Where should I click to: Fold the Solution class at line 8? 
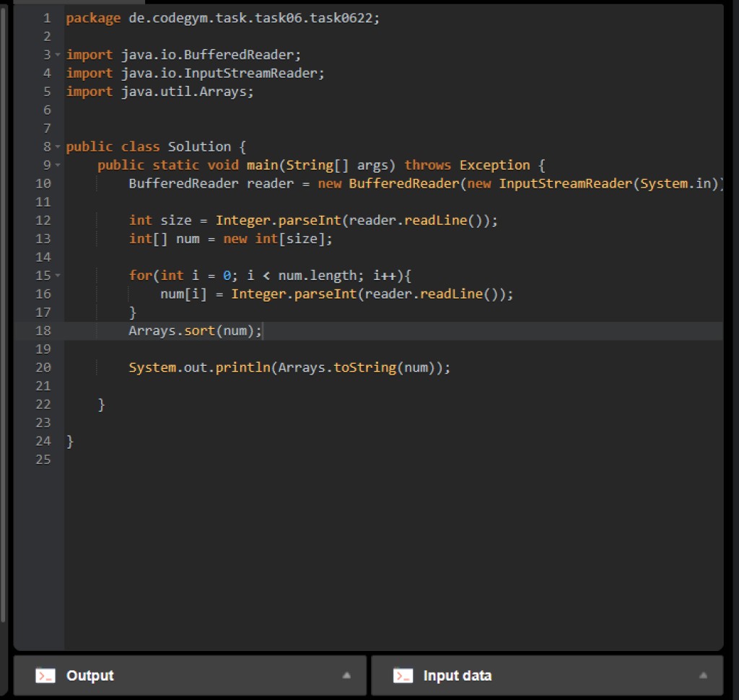click(57, 147)
